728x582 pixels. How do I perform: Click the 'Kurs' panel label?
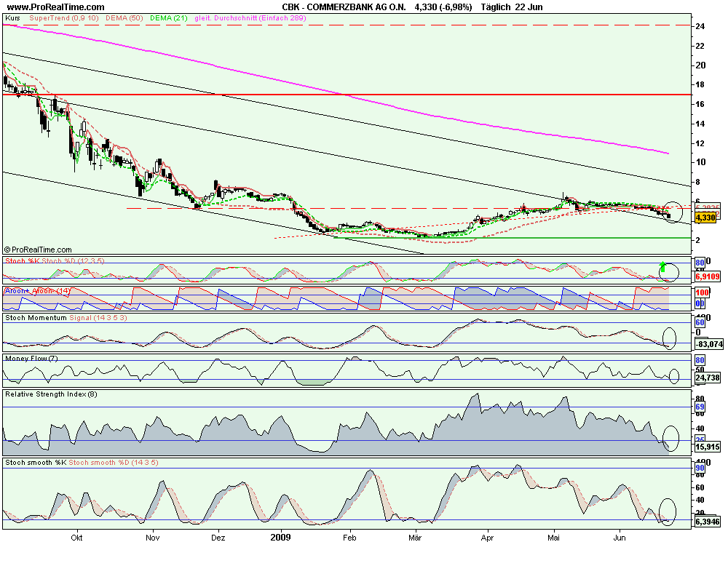(x=12, y=18)
